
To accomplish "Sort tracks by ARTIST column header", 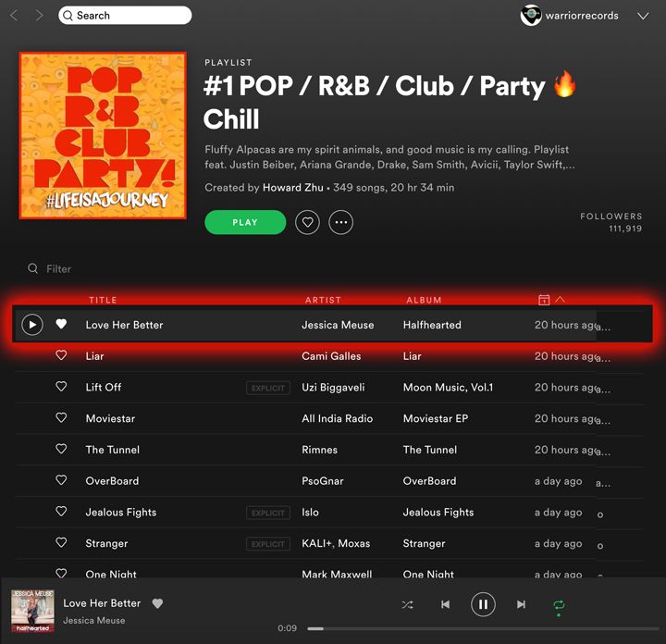I will click(323, 300).
